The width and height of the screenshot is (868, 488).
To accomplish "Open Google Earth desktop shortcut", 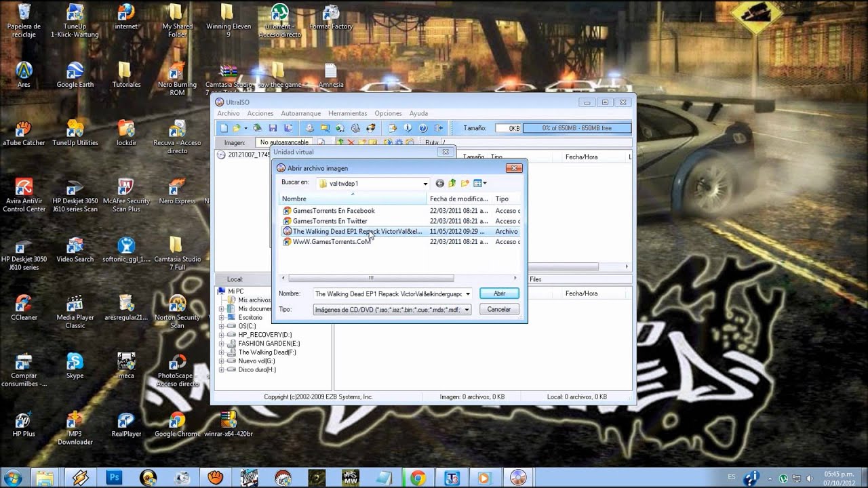I will click(75, 75).
